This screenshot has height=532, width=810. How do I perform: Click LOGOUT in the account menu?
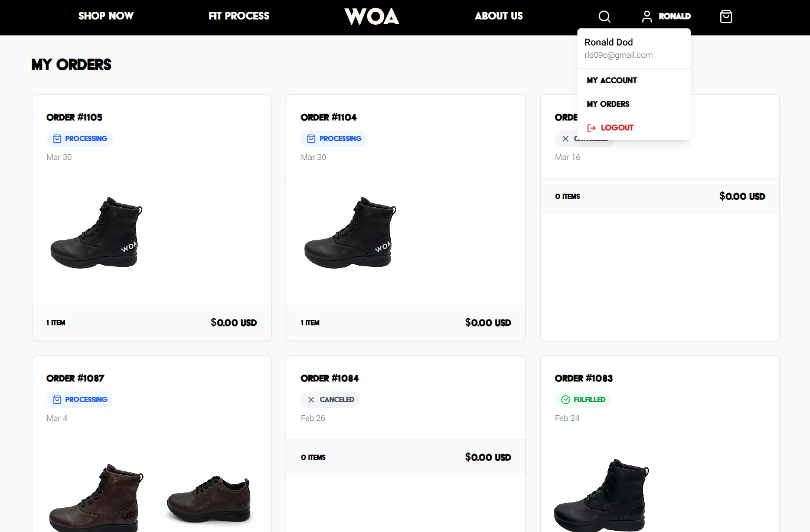tap(617, 127)
